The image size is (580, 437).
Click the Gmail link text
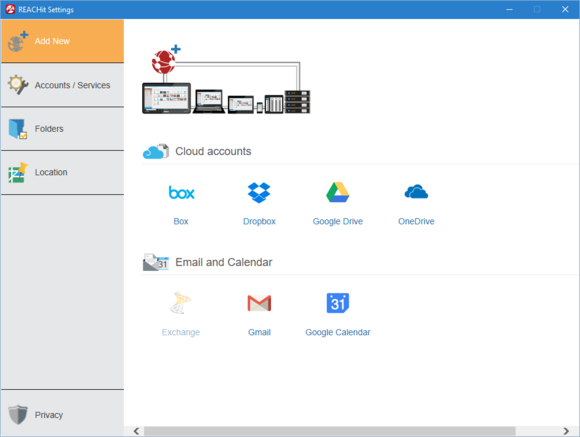pos(259,332)
